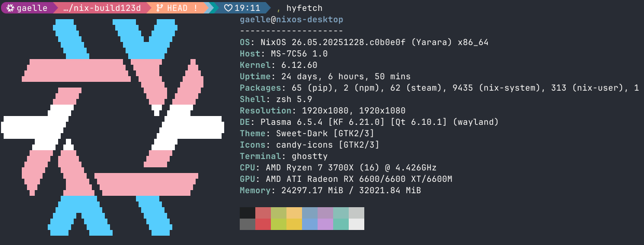This screenshot has width=644, height=245.
Task: Select the bright purple swatch in bottom row
Action: [325, 224]
